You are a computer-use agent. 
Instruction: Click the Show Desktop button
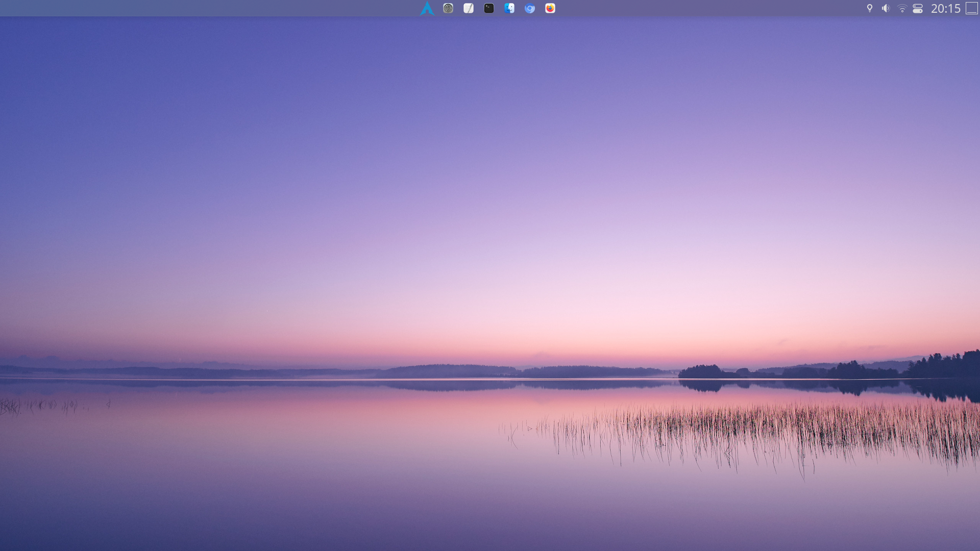pos(972,8)
